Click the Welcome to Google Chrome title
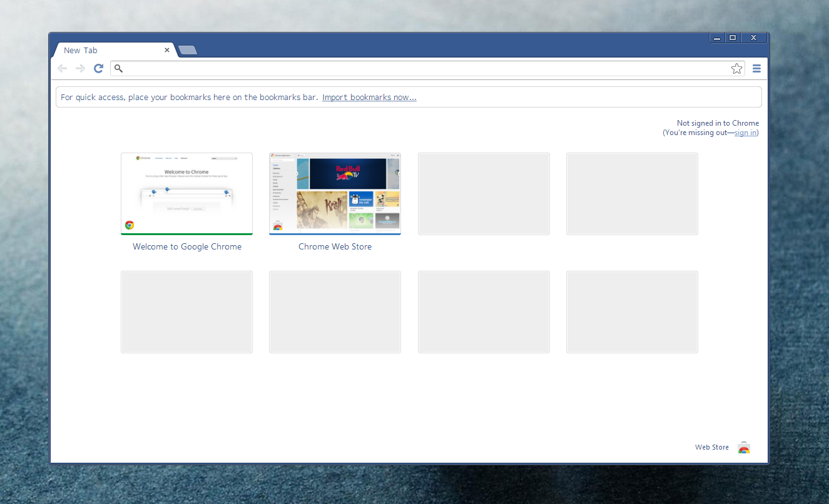Image resolution: width=829 pixels, height=504 pixels. (187, 246)
